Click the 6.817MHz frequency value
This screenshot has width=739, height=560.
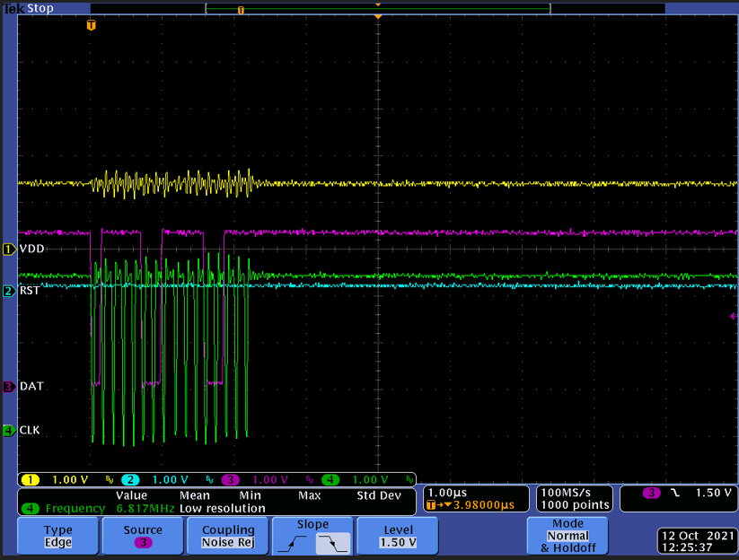click(145, 509)
